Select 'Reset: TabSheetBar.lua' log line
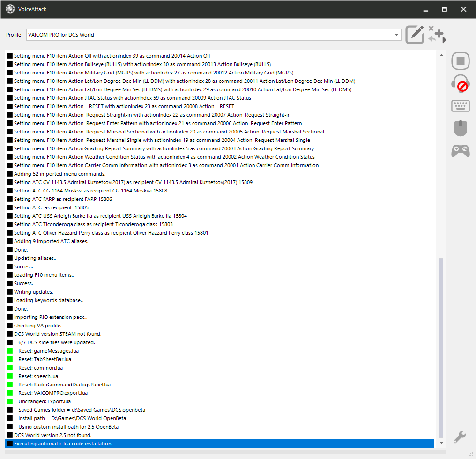This screenshot has width=476, height=459. 219,359
